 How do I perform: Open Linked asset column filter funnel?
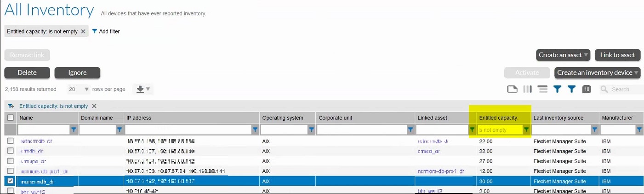point(472,130)
